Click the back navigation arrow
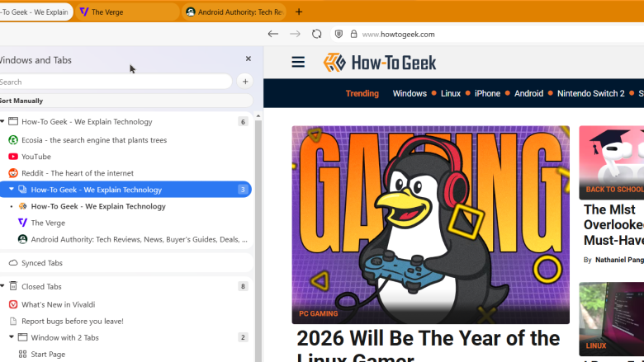 pyautogui.click(x=272, y=34)
